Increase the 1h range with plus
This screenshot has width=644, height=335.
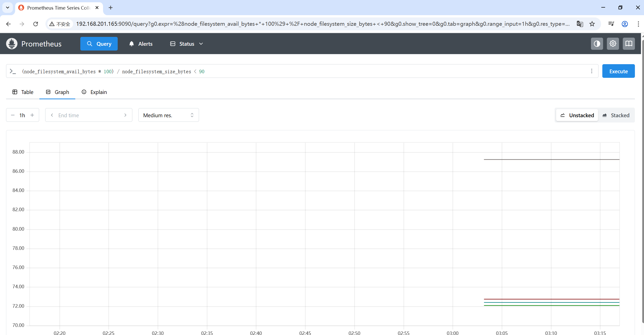(32, 115)
